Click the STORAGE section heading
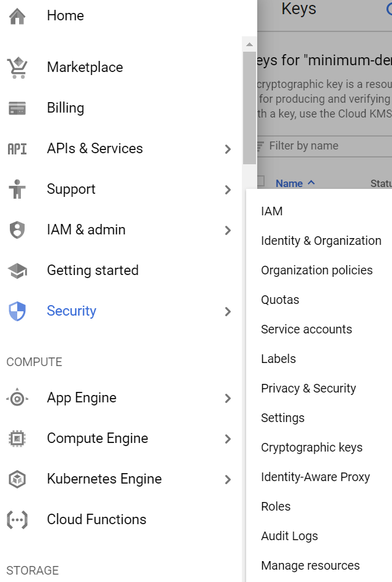 click(x=33, y=570)
